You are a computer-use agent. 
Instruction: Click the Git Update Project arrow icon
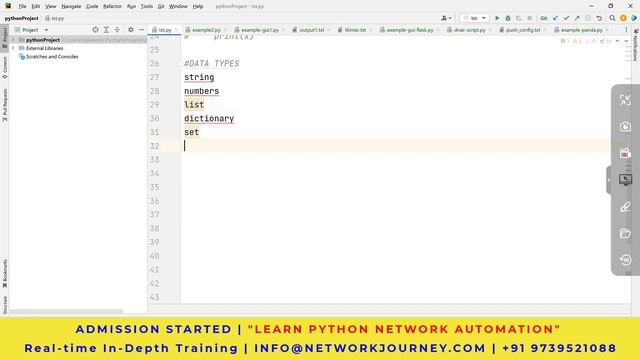(556, 18)
